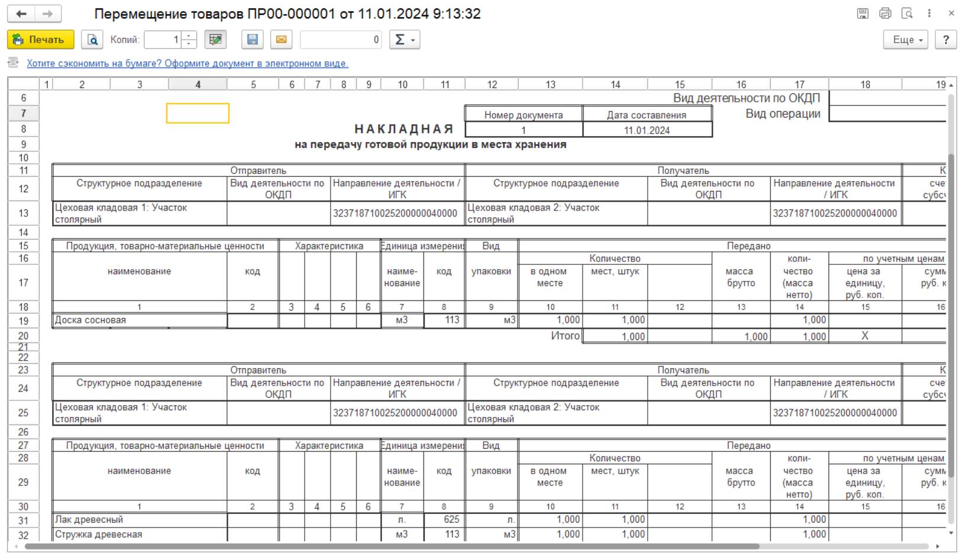
Task: Select column 13 header
Action: (x=551, y=85)
